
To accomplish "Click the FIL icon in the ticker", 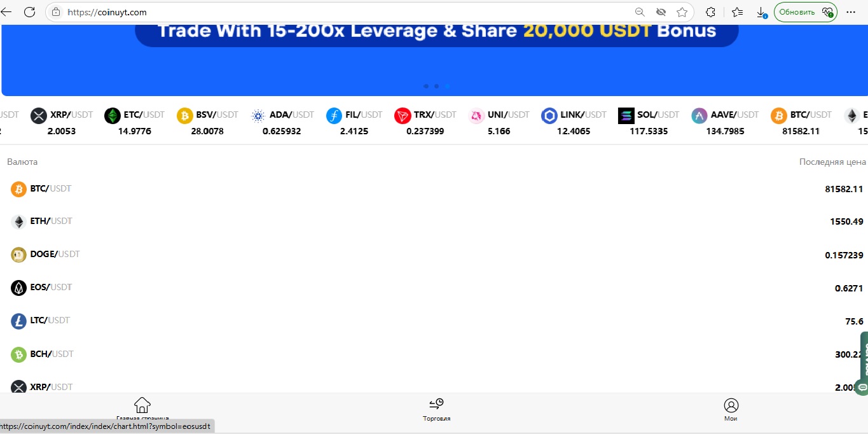I will point(334,116).
